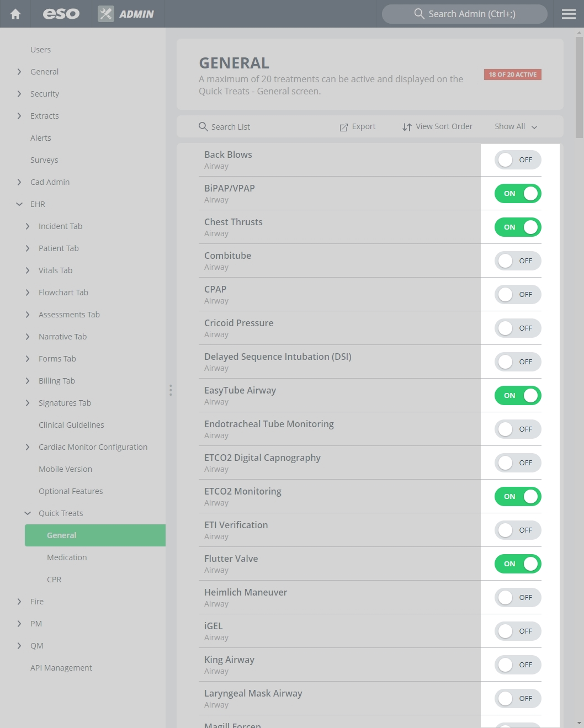Collapse the EHR tree section
Viewport: 584px width, 728px height.
coord(19,204)
